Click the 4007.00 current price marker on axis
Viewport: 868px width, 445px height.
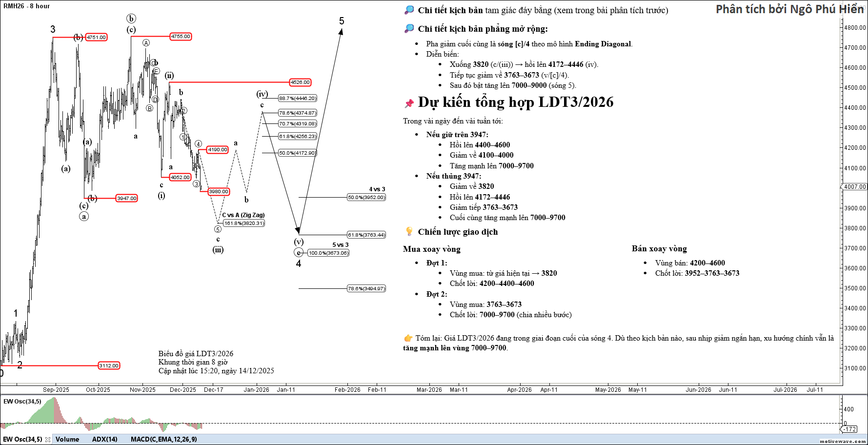click(854, 187)
